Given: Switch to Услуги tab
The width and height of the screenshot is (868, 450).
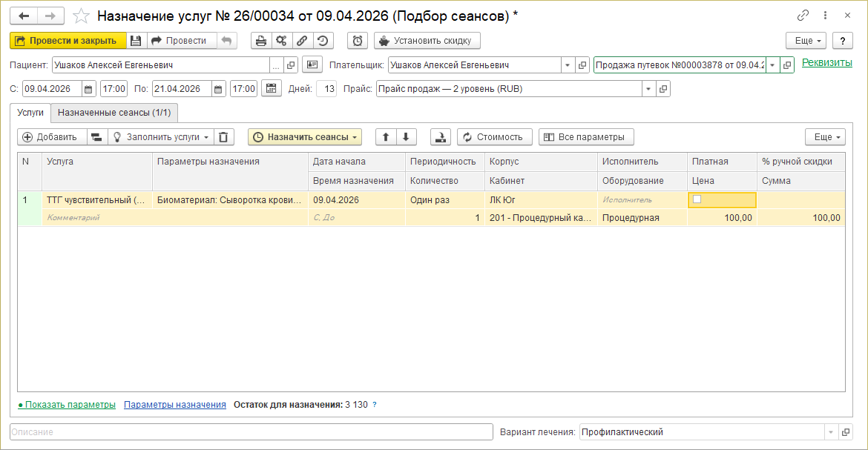Looking at the screenshot, I should (x=30, y=113).
